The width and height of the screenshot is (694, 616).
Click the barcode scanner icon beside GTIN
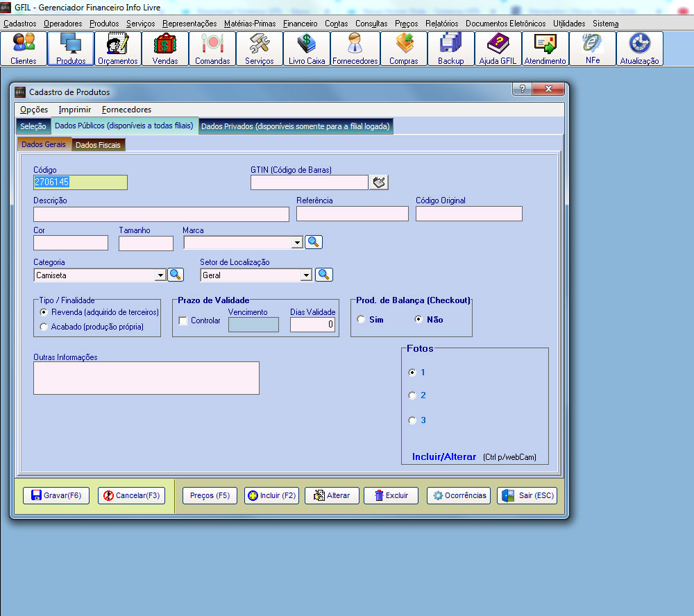coord(379,182)
